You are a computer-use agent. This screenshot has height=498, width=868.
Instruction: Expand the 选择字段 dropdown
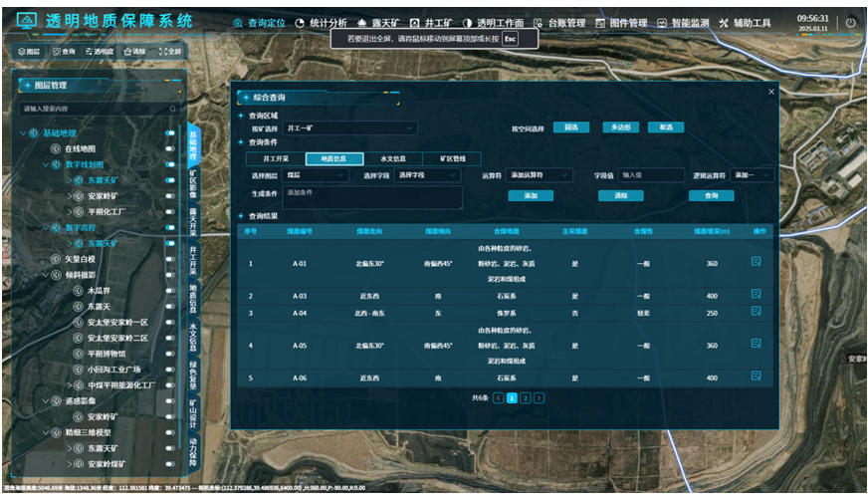click(423, 175)
